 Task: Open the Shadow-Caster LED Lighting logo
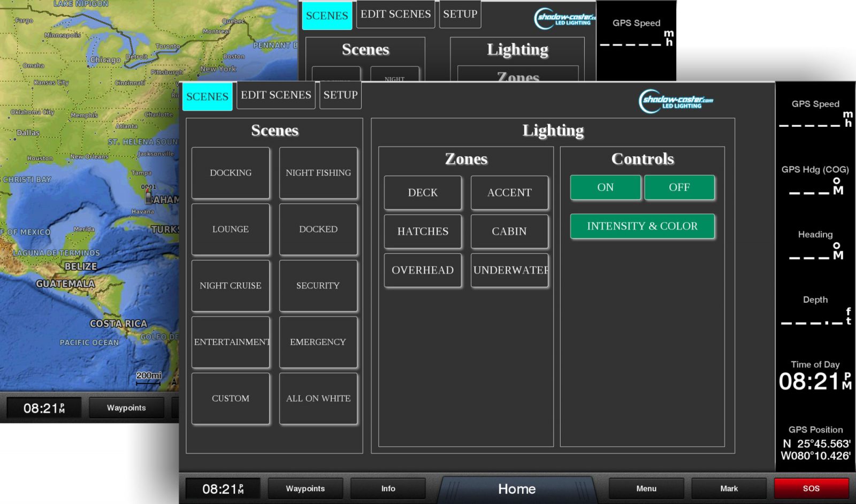click(675, 100)
